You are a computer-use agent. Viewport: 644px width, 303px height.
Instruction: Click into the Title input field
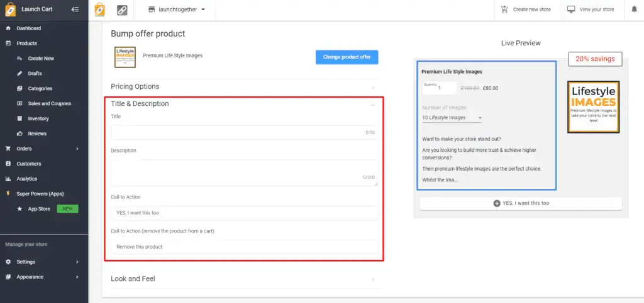pyautogui.click(x=245, y=132)
